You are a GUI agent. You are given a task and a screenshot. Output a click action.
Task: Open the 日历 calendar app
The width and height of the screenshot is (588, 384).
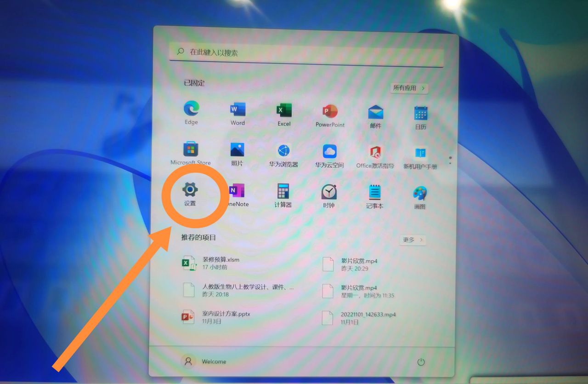coord(420,117)
